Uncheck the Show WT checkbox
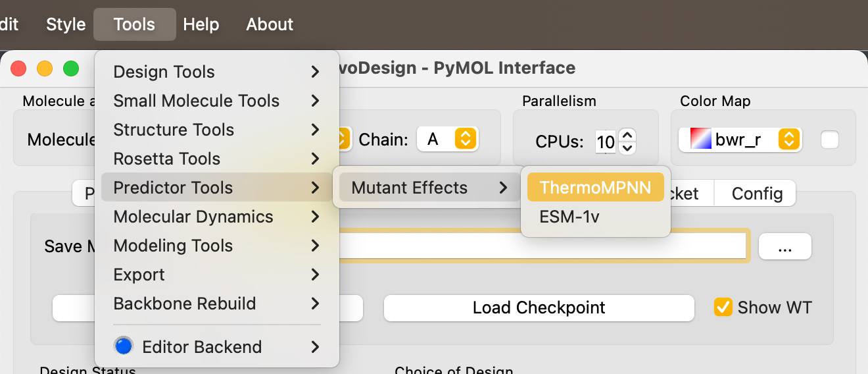The height and width of the screenshot is (374, 868). [x=723, y=307]
